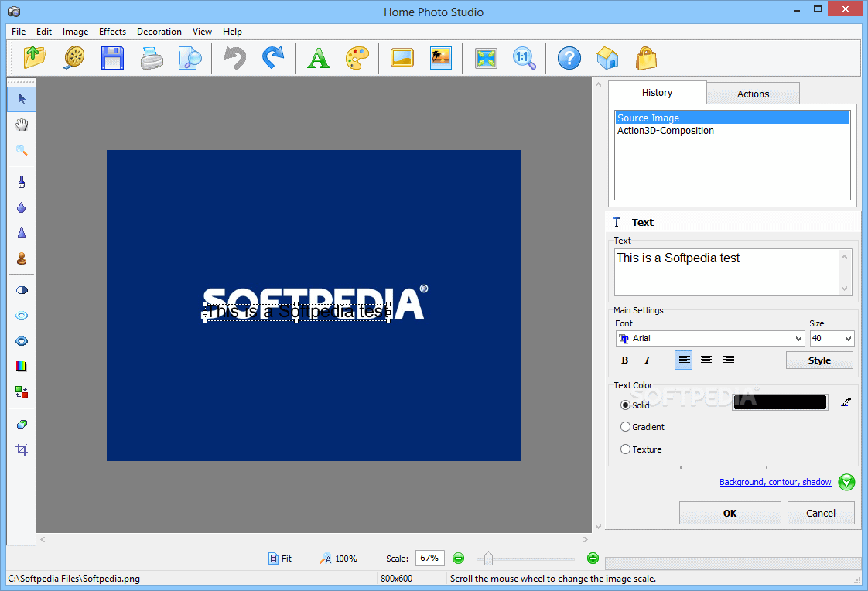Click the yellow frame picture icon
This screenshot has height=591, width=868.
[x=402, y=57]
